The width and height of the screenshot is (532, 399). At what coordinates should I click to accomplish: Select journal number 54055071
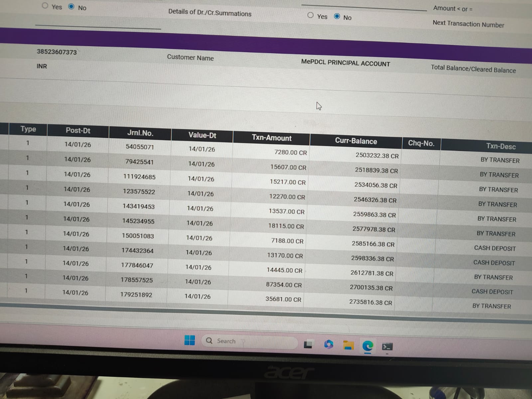pyautogui.click(x=140, y=147)
